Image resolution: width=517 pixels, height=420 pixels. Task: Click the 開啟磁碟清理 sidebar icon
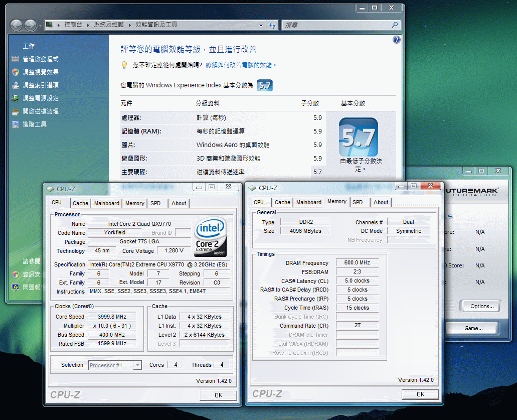(x=16, y=111)
